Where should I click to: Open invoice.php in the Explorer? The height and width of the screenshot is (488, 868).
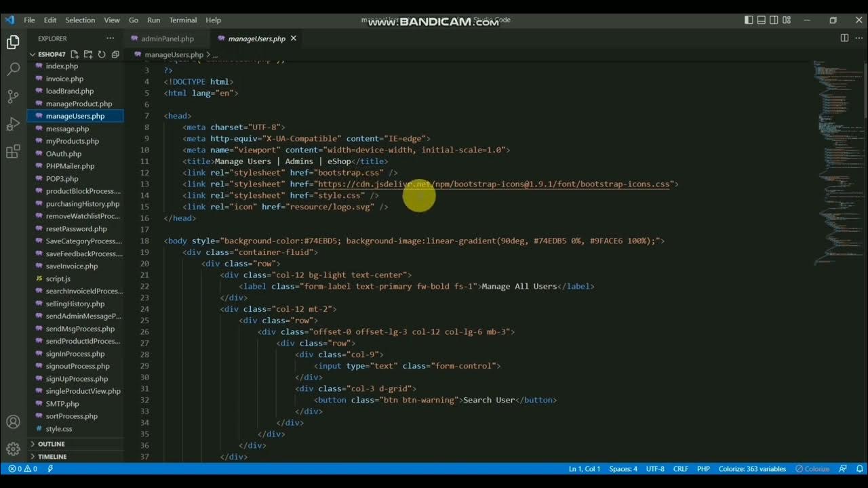pyautogui.click(x=64, y=79)
